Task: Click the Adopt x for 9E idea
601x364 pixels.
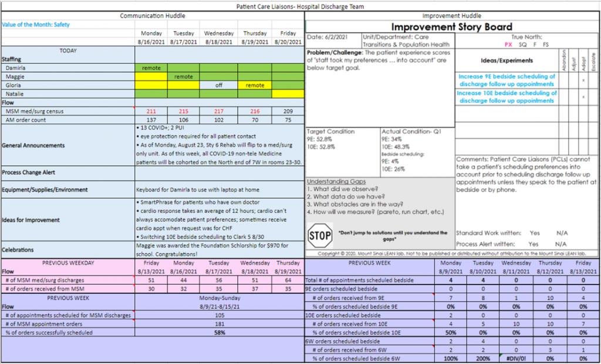Action: [583, 80]
